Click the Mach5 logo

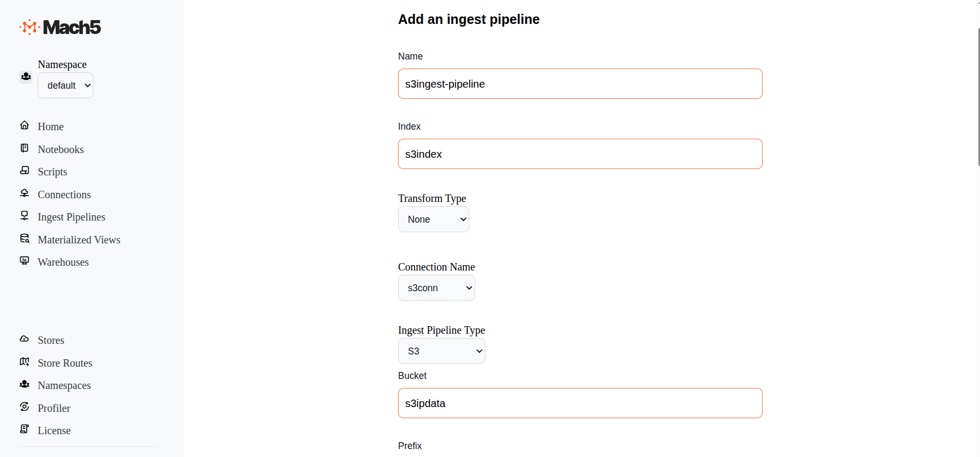[60, 27]
